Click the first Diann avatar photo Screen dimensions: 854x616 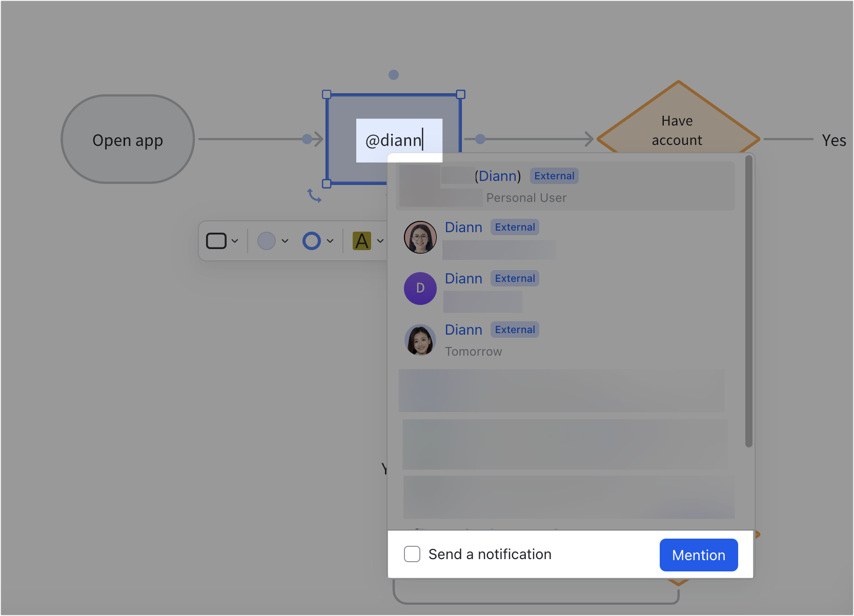pyautogui.click(x=420, y=237)
